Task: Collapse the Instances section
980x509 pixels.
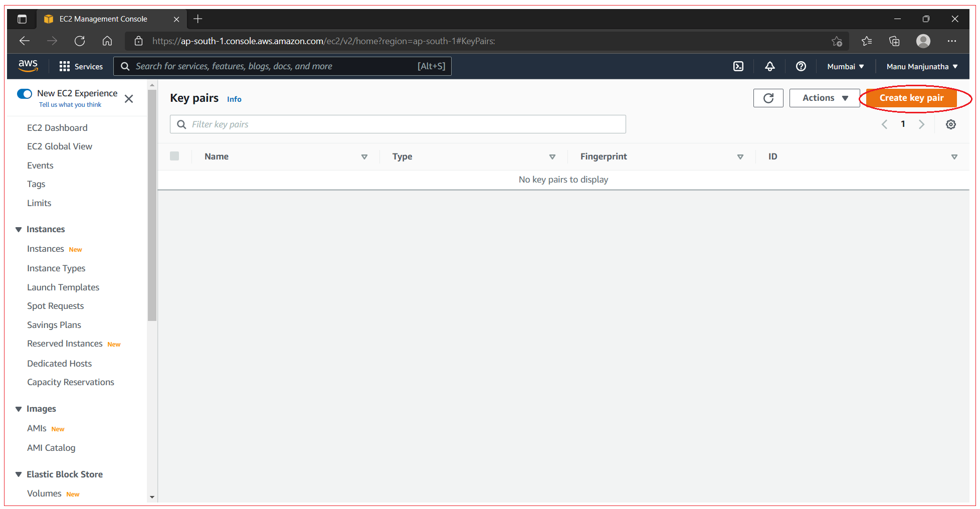Action: 19,229
